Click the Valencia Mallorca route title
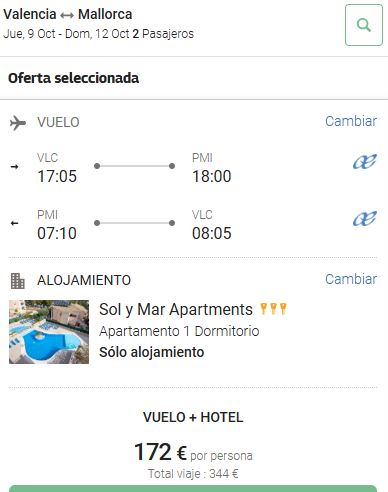This screenshot has width=388, height=492. 68,14
